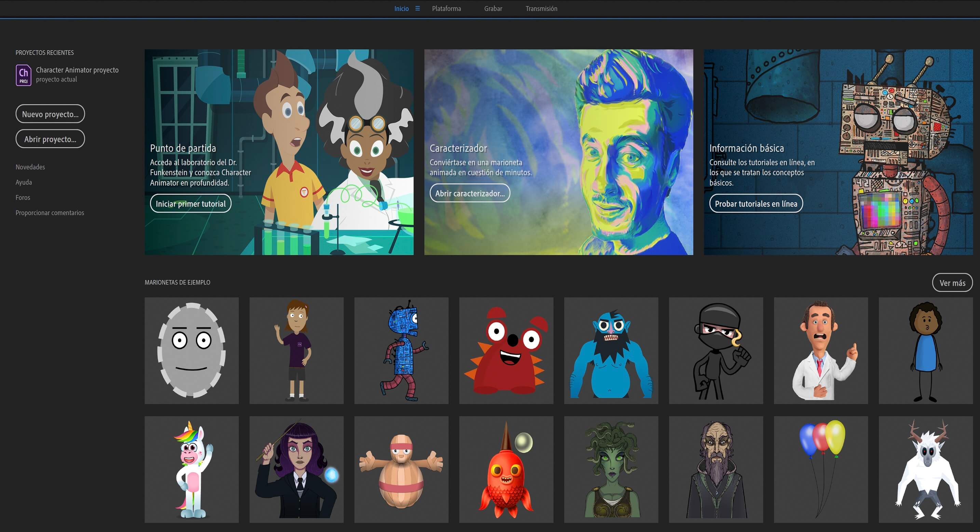The width and height of the screenshot is (980, 532).
Task: Open Proporcionar comentarios link
Action: pos(50,213)
